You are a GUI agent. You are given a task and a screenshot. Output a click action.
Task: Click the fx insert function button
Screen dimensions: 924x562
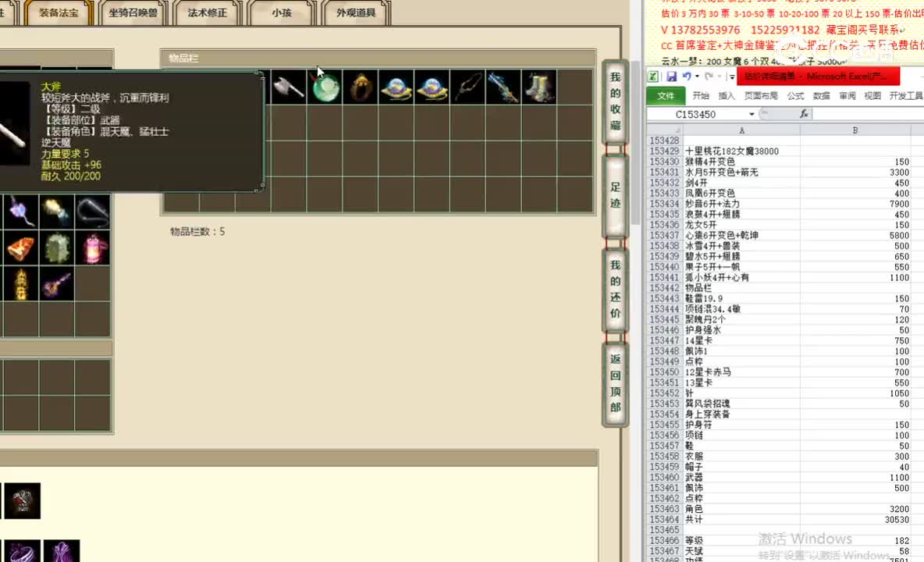[x=804, y=114]
